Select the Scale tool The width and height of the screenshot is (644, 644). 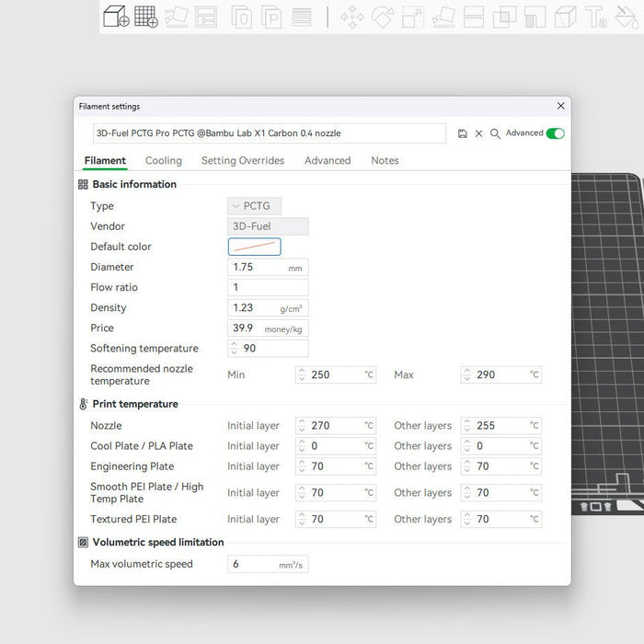(x=413, y=17)
